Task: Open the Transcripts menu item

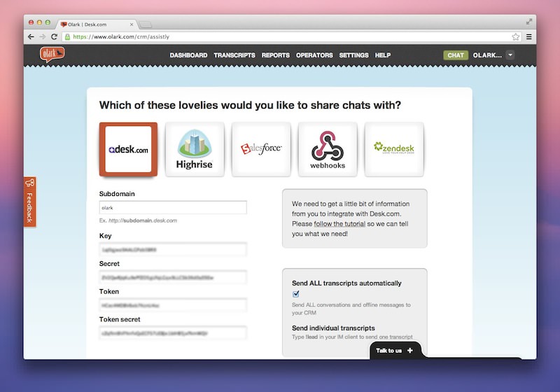Action: (234, 55)
